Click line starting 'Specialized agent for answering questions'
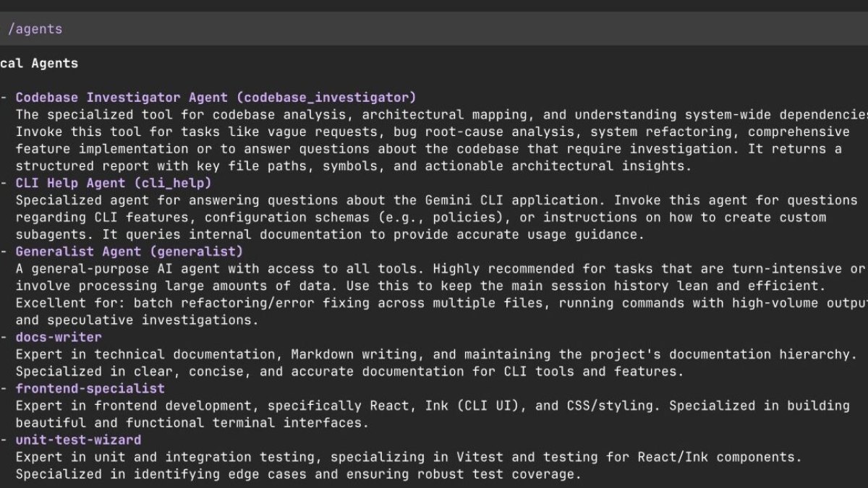 [437, 200]
